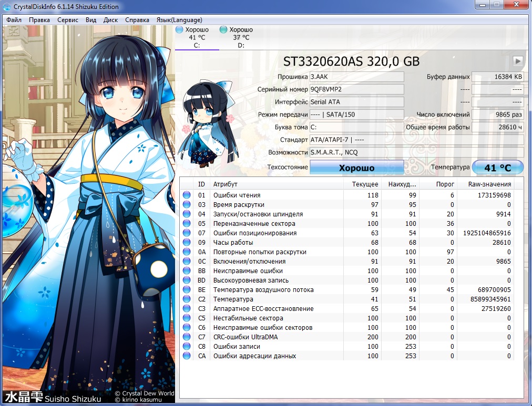The width and height of the screenshot is (532, 406).
Task: Open the Диск menu
Action: tap(110, 20)
